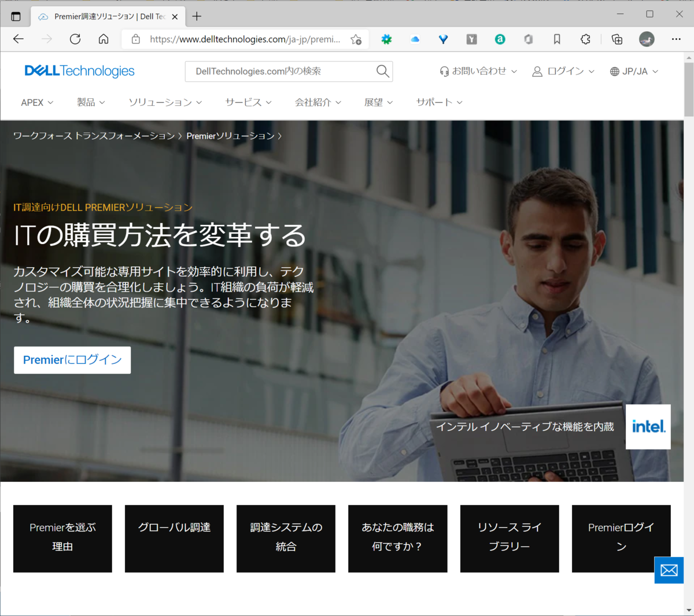
Task: Open the browser profile avatar
Action: (647, 39)
